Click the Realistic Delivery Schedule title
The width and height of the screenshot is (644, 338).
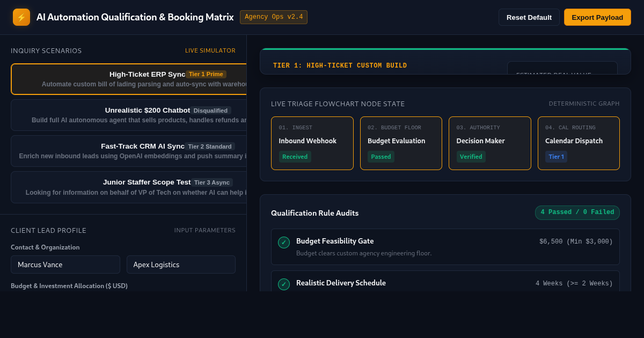(341, 283)
